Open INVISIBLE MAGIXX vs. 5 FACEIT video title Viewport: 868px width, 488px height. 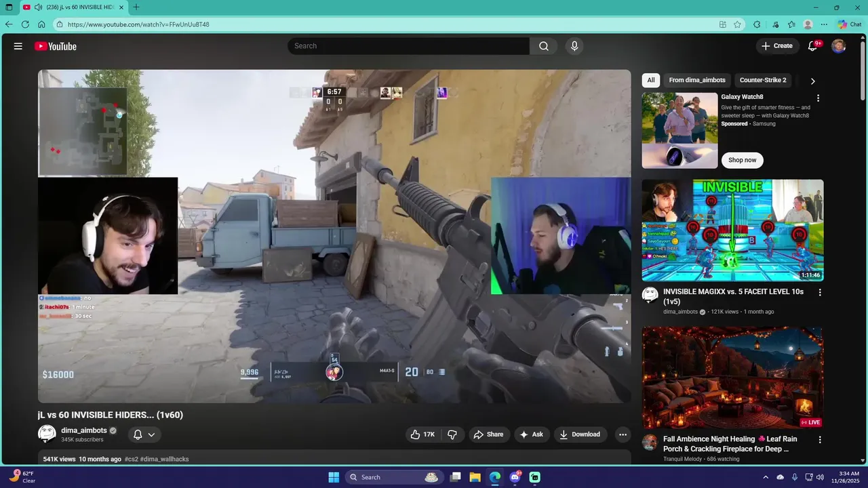[733, 296]
